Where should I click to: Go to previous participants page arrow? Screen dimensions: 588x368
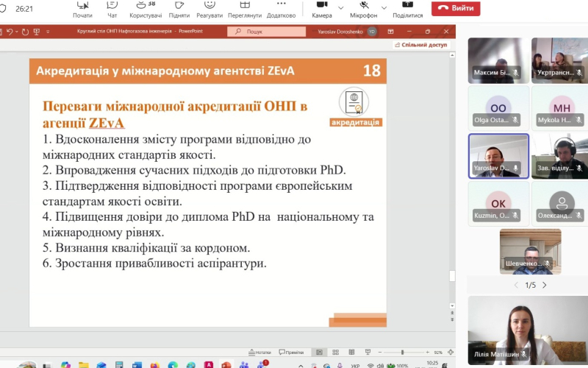(517, 286)
